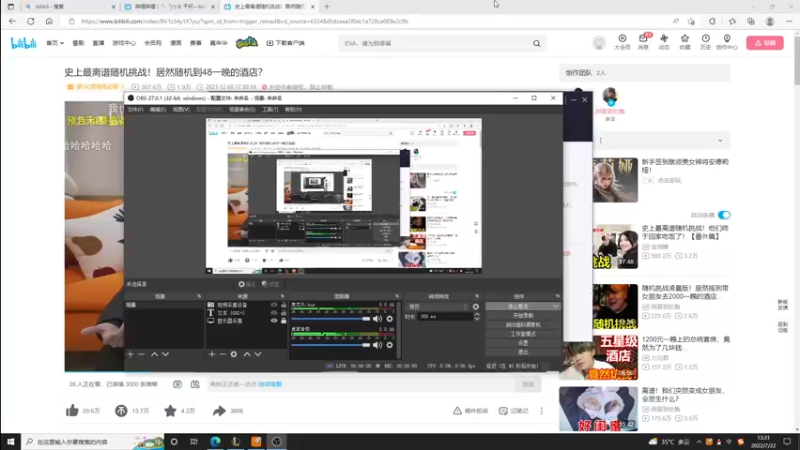This screenshot has width=800, height=450.
Task: Open OBS 帮助(H) menu
Action: click(x=293, y=109)
